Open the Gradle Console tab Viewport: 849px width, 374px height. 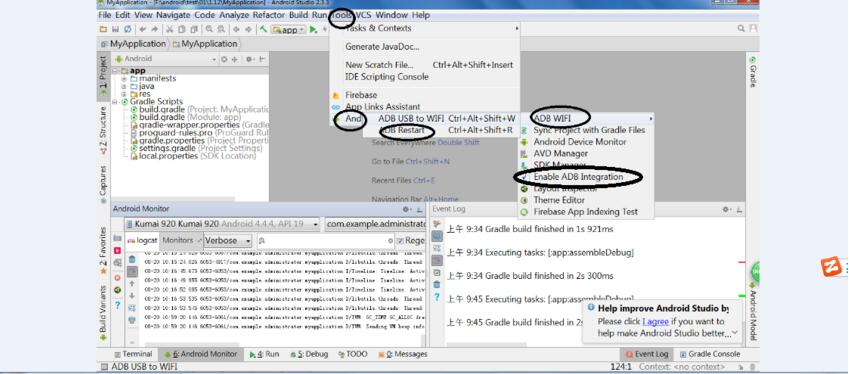(x=710, y=354)
